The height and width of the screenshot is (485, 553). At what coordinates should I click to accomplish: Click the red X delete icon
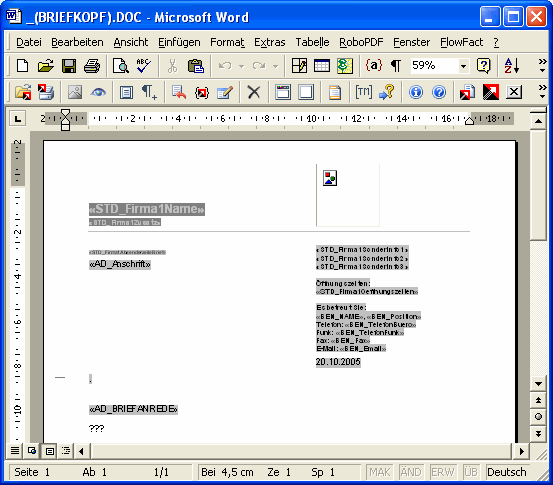pos(254,92)
